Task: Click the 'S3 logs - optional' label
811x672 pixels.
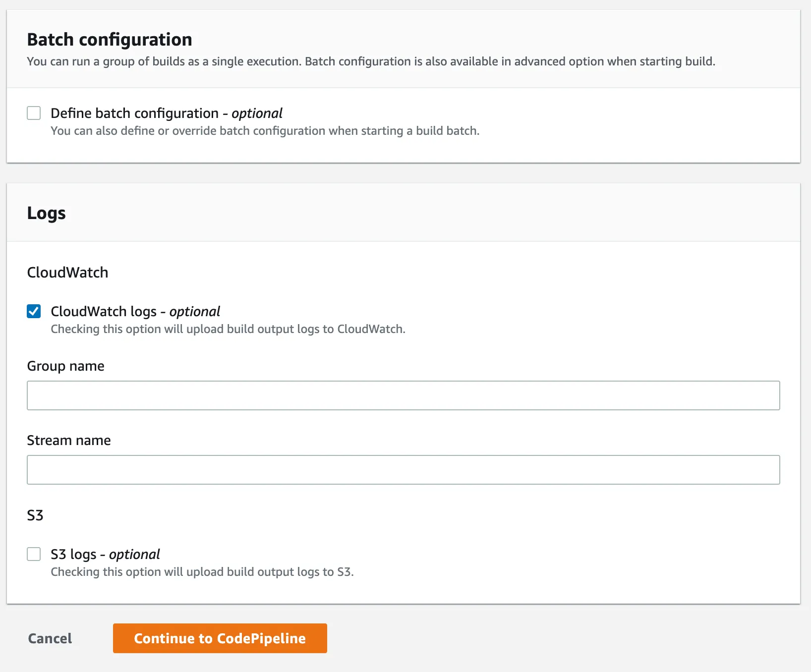Action: (105, 555)
